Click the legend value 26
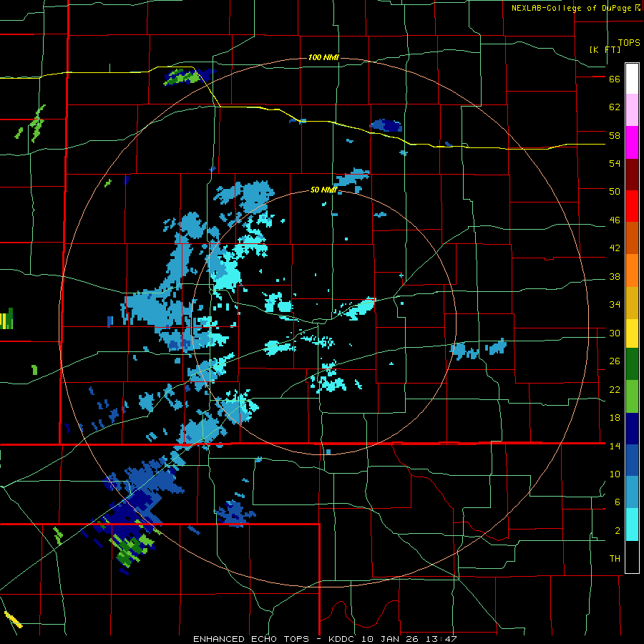 [615, 361]
